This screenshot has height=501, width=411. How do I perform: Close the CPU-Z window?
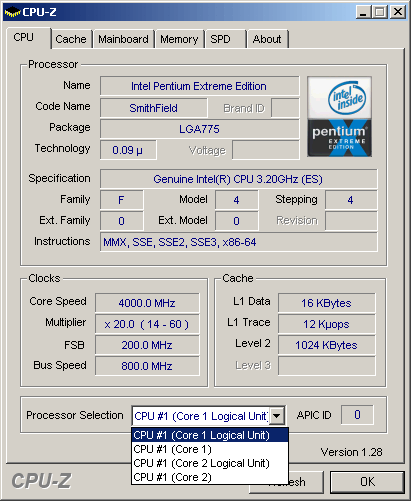click(x=398, y=12)
